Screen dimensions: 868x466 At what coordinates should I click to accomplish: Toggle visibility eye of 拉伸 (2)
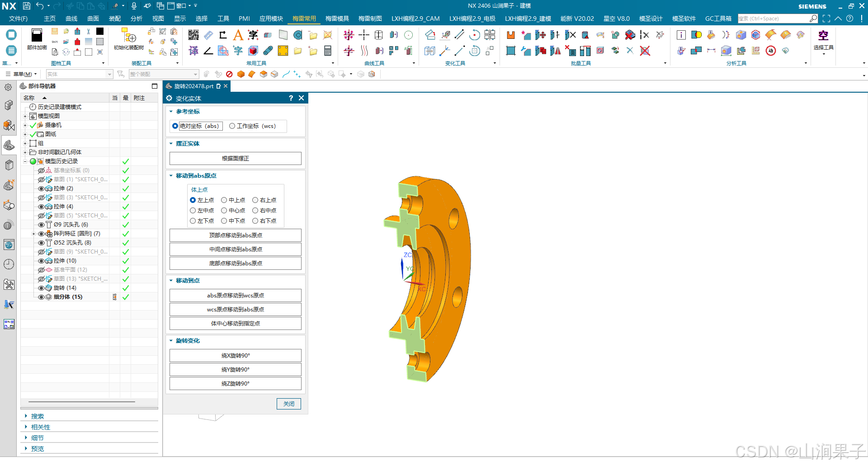(x=41, y=188)
